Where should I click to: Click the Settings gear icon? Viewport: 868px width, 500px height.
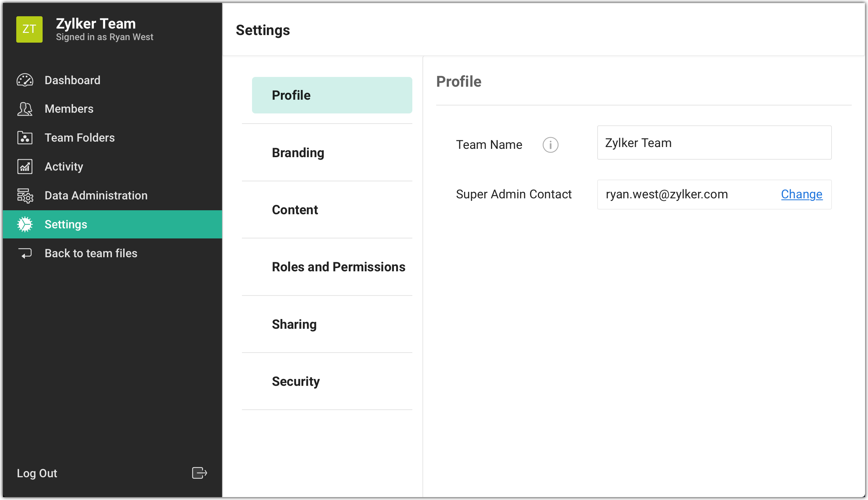(25, 224)
